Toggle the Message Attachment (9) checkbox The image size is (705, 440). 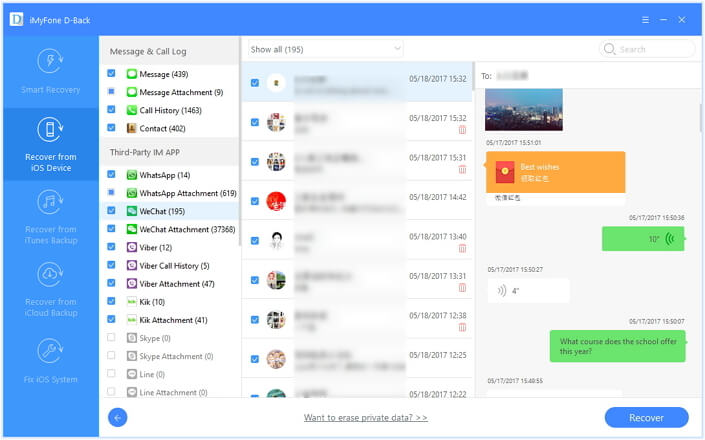(111, 92)
